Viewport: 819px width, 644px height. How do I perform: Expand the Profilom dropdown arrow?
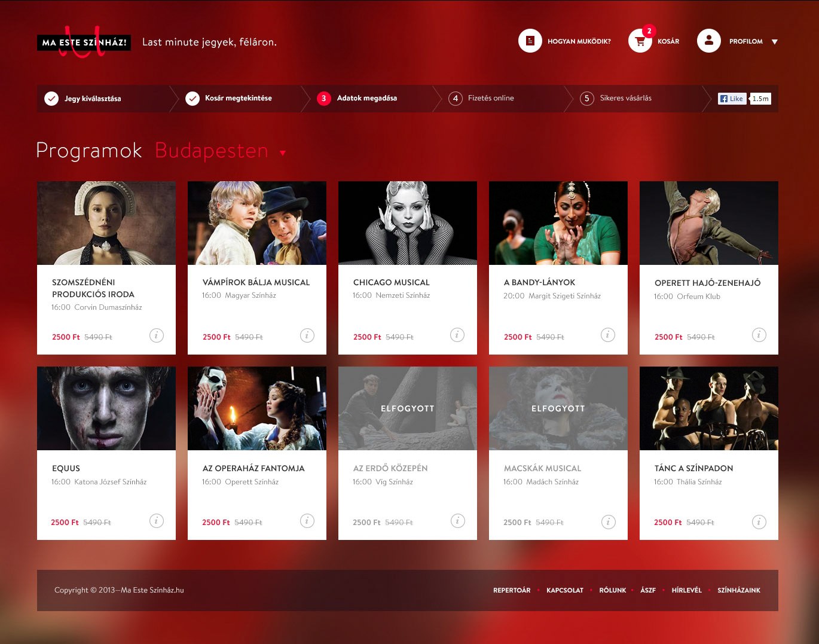point(775,42)
